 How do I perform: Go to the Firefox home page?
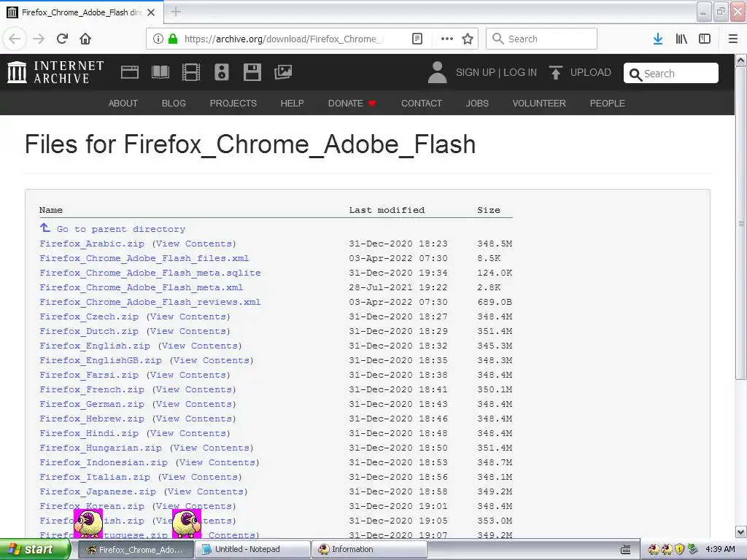tap(85, 39)
